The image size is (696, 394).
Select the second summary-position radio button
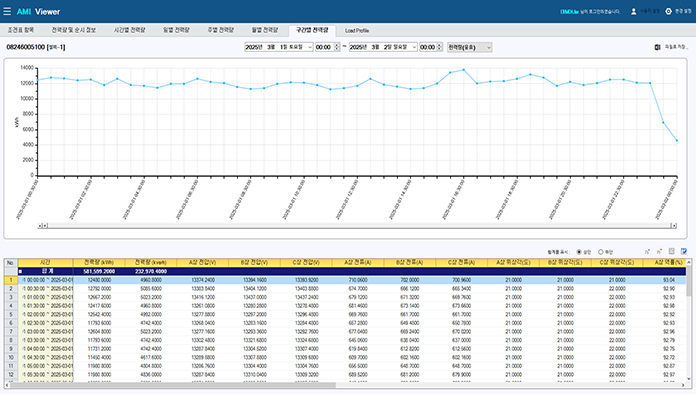coord(601,252)
